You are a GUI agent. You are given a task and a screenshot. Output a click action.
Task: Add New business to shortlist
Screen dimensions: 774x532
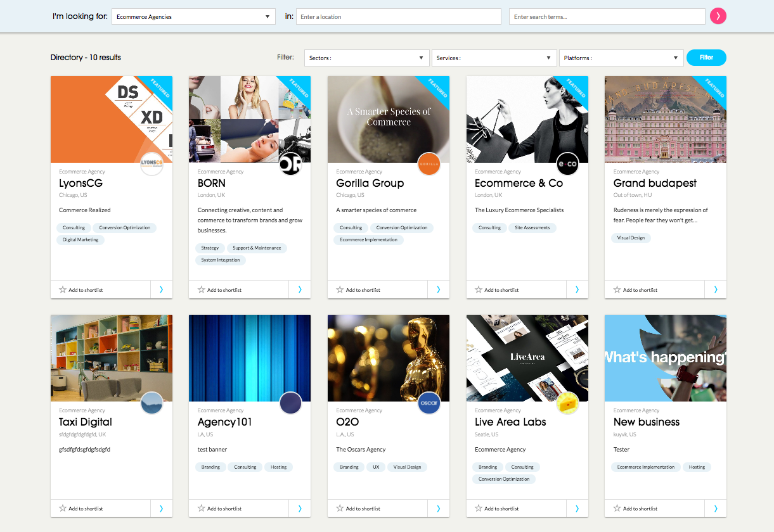click(636, 509)
